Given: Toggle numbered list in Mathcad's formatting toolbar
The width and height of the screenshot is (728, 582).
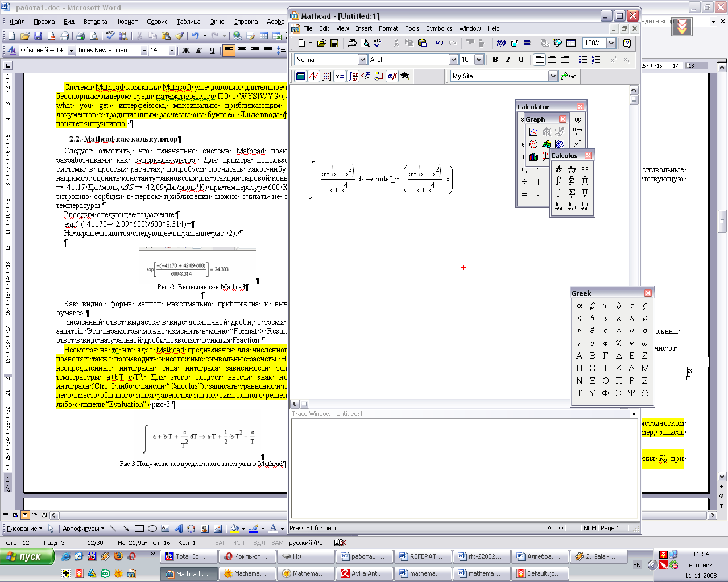Looking at the screenshot, I should click(596, 60).
